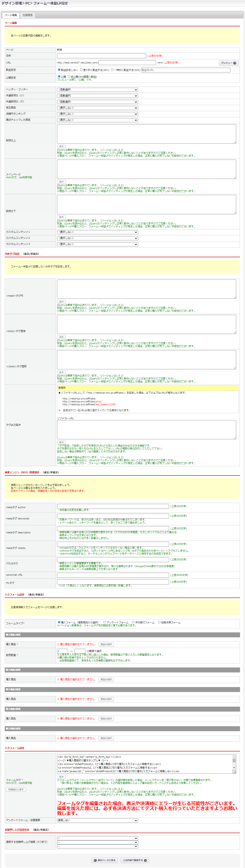Image resolution: width=245 pixels, height=868 pixels.
Task: Open the 共通説明文（小） dropdown
Action: [x=98, y=96]
